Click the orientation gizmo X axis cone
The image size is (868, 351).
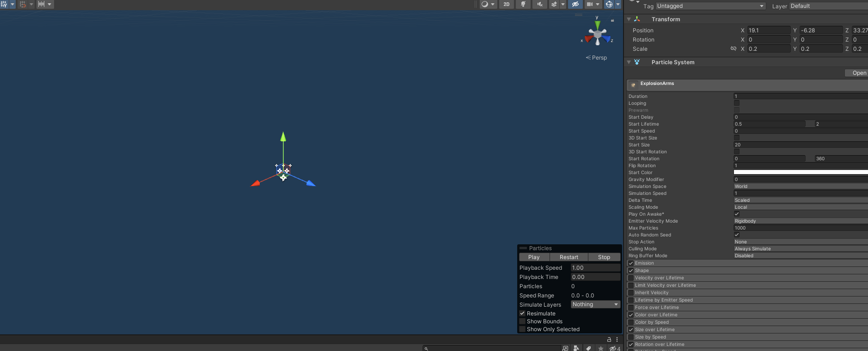coord(588,39)
